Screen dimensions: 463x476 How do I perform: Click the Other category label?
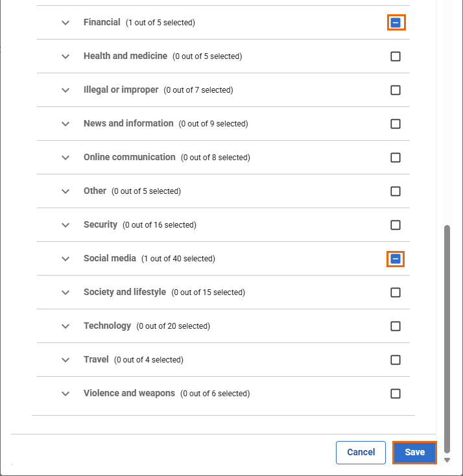tap(95, 191)
